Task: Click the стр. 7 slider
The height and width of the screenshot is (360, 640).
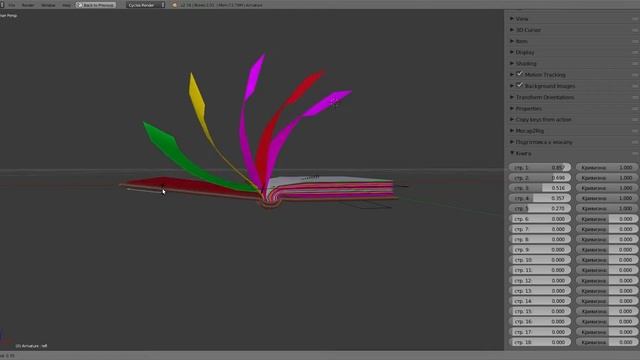Action: (x=540, y=229)
